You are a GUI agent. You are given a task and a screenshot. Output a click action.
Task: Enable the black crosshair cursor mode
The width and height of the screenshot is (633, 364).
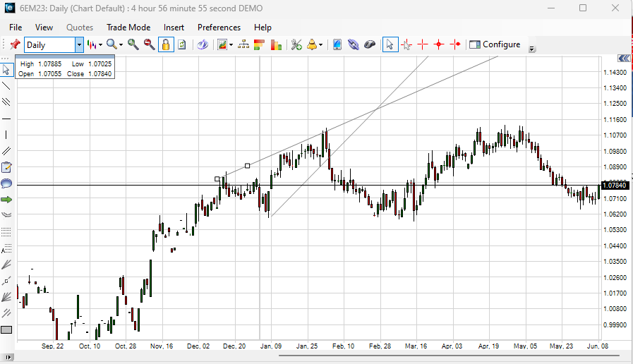coord(406,44)
